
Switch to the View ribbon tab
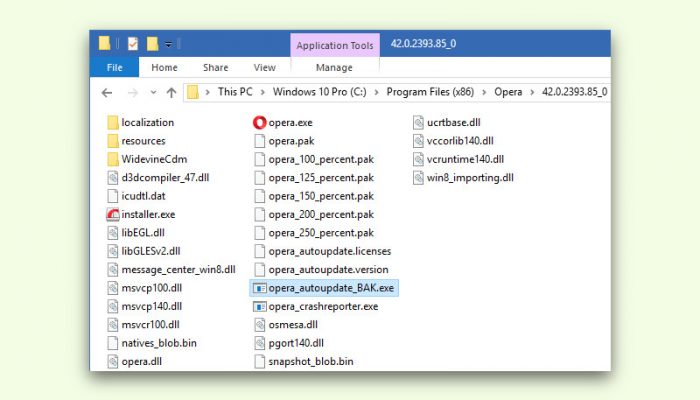(x=265, y=67)
